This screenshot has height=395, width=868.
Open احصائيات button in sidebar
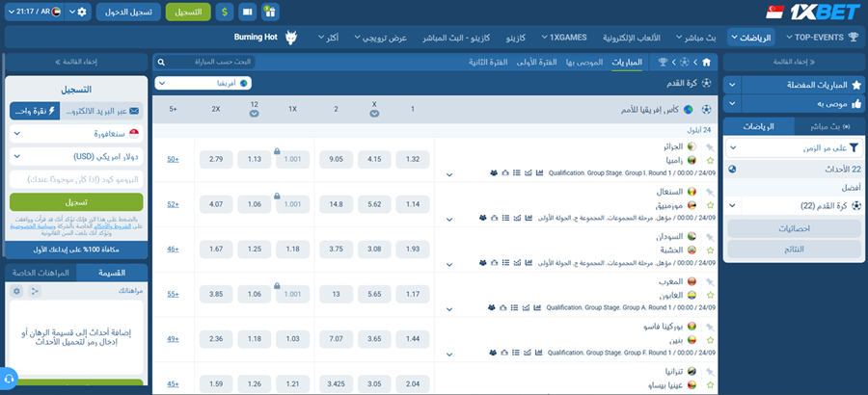[794, 228]
